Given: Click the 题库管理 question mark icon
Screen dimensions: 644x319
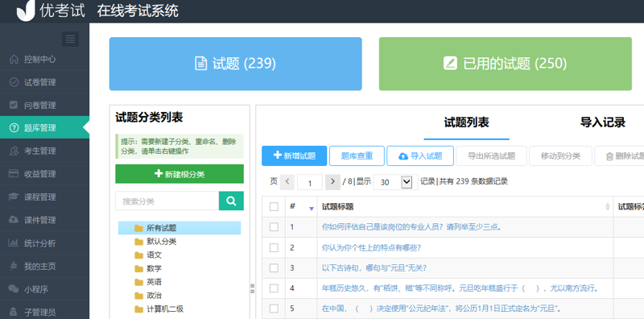Looking at the screenshot, I should coord(14,128).
